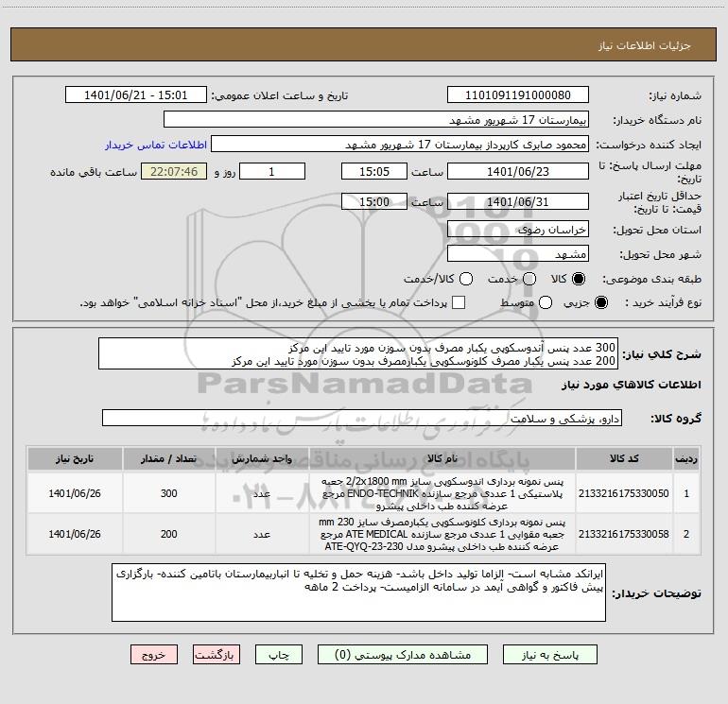Click the price validity date 1401/06/31

click(518, 201)
